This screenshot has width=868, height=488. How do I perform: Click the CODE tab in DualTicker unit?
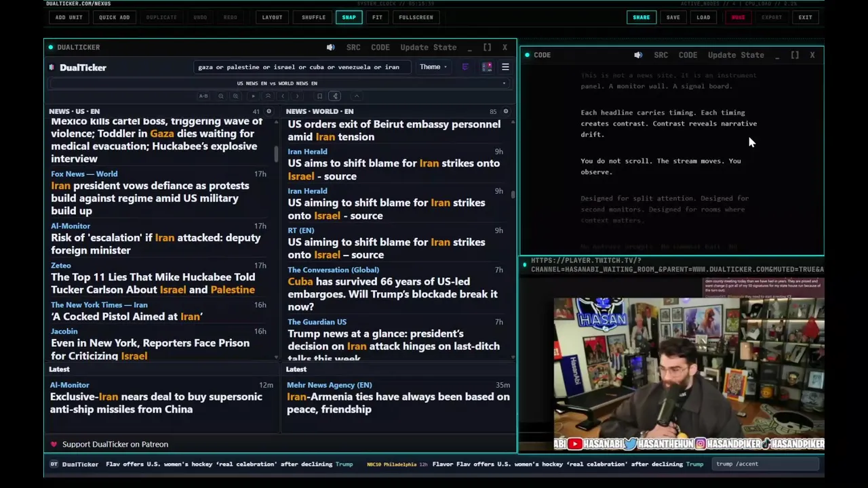click(380, 47)
